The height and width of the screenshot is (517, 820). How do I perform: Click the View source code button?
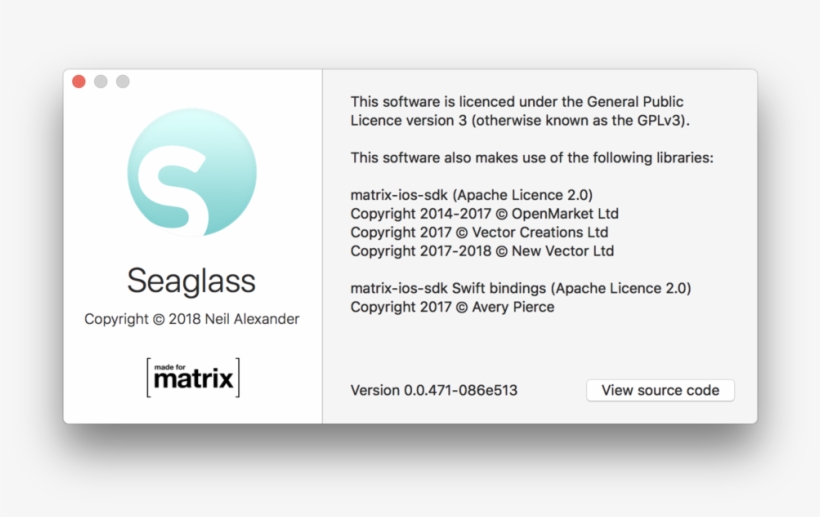(660, 390)
